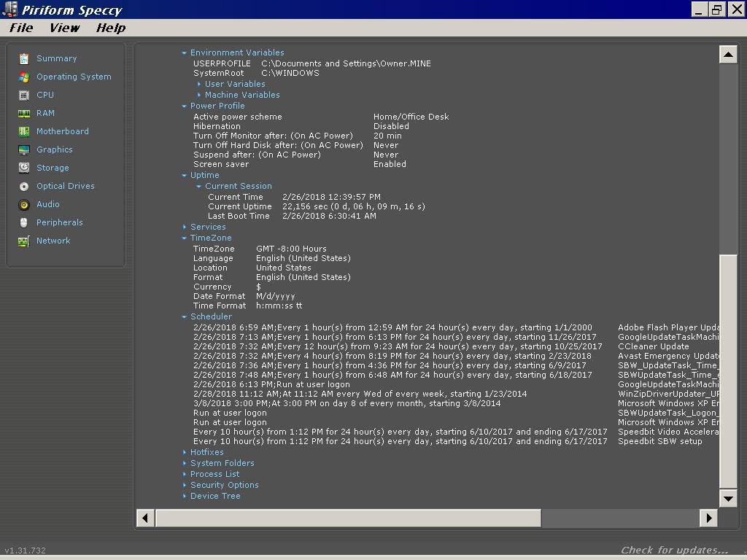Screen dimensions: 747x560
Task: Select the Current Uptime value
Action: tap(354, 206)
